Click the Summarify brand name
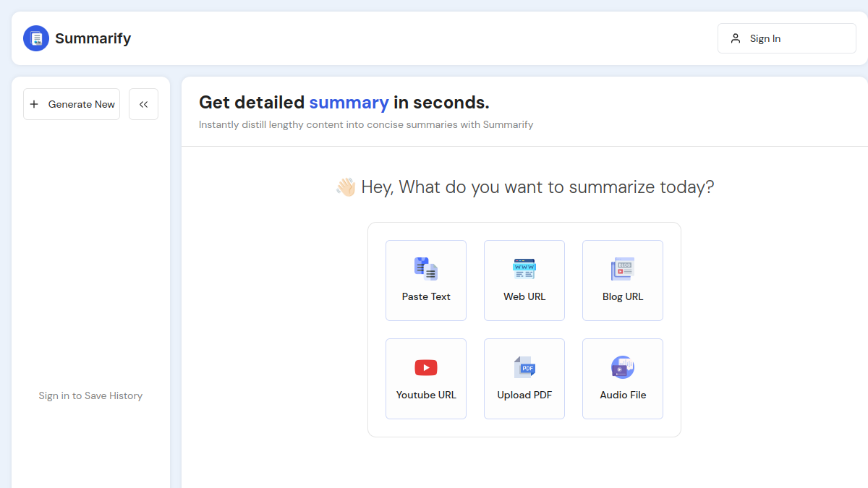868x488 pixels. pyautogui.click(x=93, y=38)
